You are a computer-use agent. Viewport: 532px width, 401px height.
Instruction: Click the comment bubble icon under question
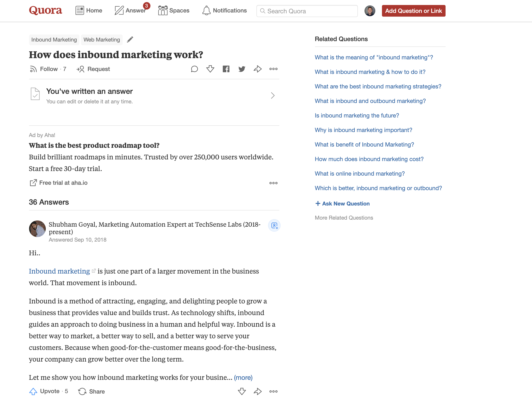click(x=194, y=69)
